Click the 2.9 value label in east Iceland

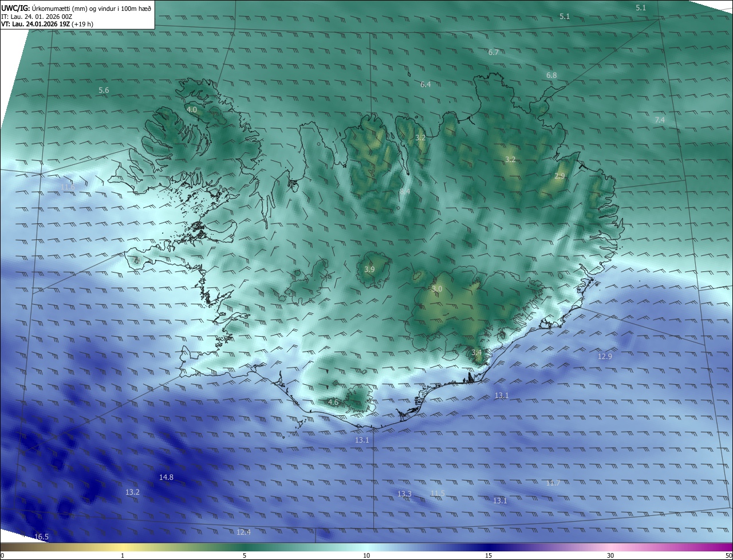tap(559, 176)
